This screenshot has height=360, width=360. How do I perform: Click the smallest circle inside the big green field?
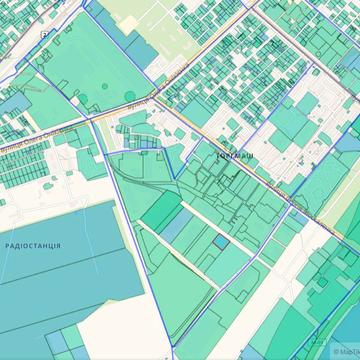point(105,86)
